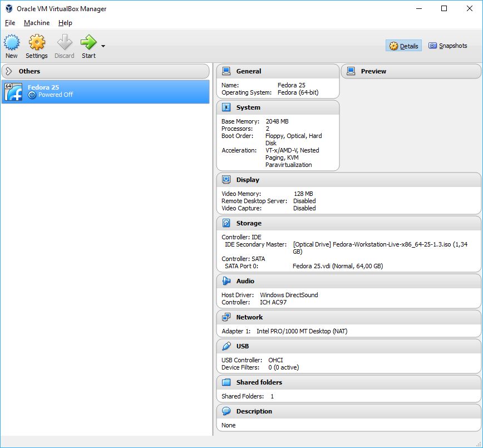Viewport: 483px width, 448px height.
Task: Click the Powered Off status icon
Action: coord(32,95)
